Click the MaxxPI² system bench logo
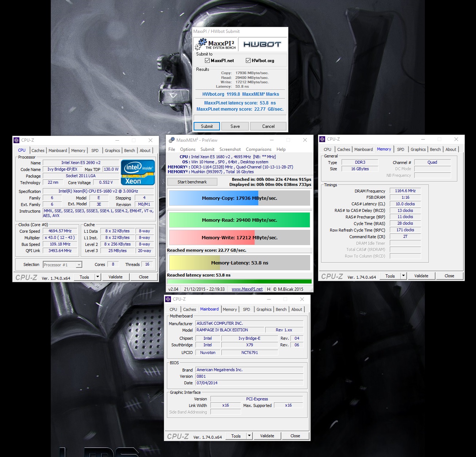Viewport: 476px width, 457px height. click(x=216, y=45)
